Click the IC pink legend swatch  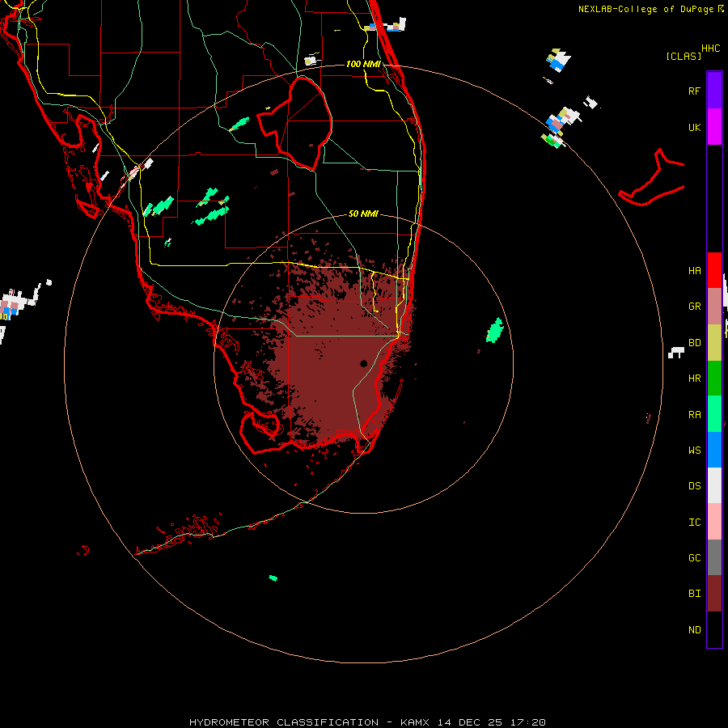click(714, 522)
